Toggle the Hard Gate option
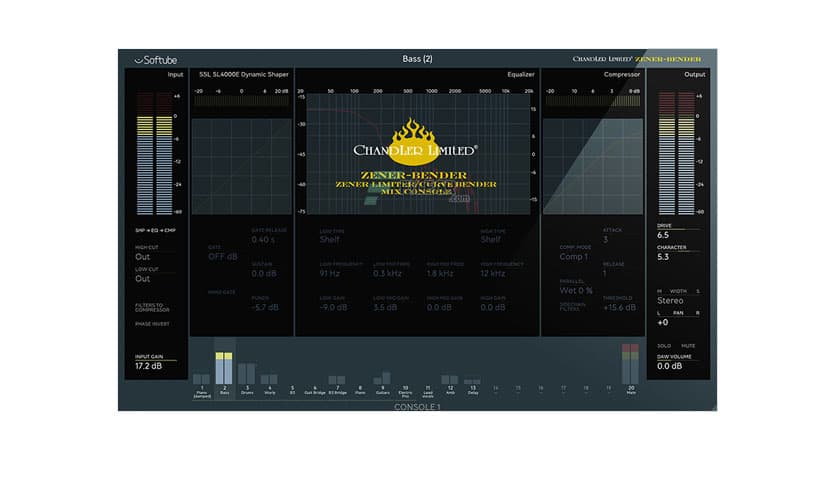 pyautogui.click(x=221, y=293)
